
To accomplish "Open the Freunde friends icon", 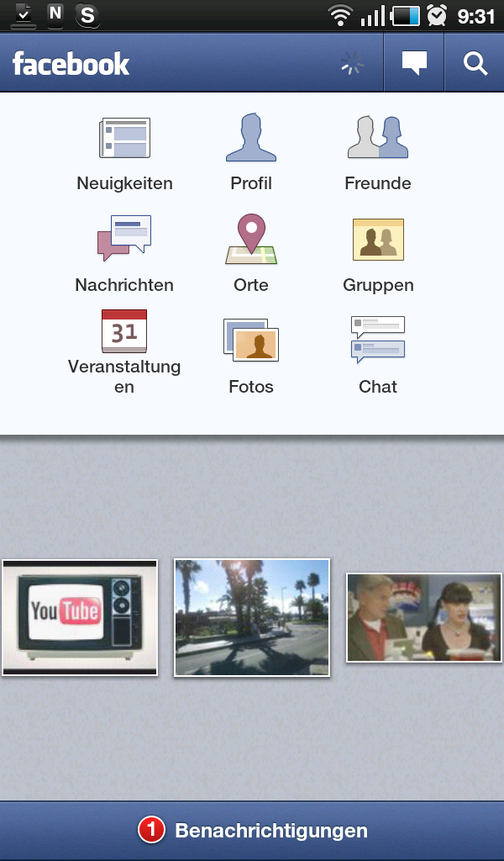I will coord(378,137).
